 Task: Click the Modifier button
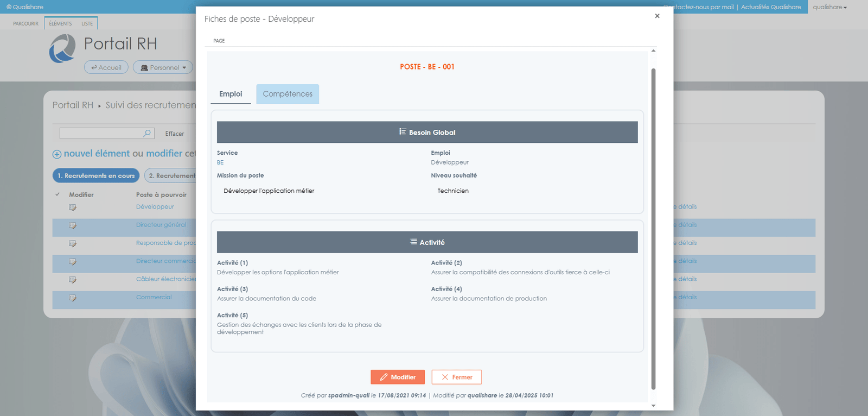(x=398, y=377)
